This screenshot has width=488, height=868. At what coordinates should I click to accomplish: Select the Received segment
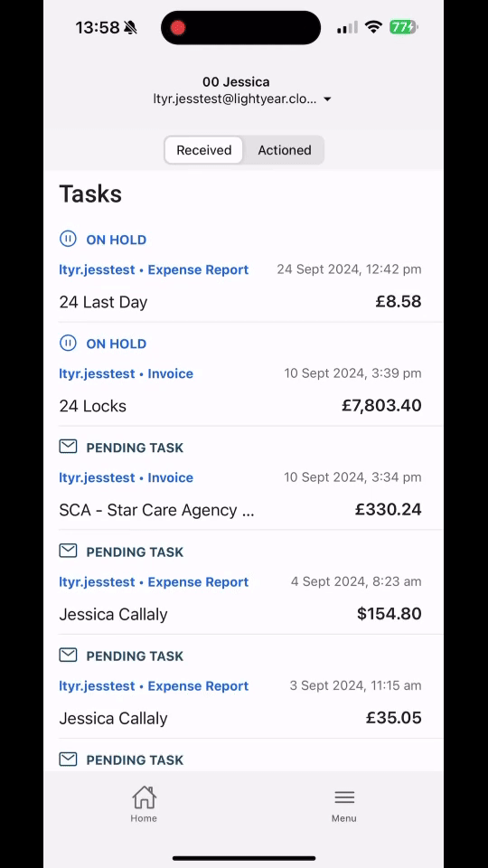(203, 150)
